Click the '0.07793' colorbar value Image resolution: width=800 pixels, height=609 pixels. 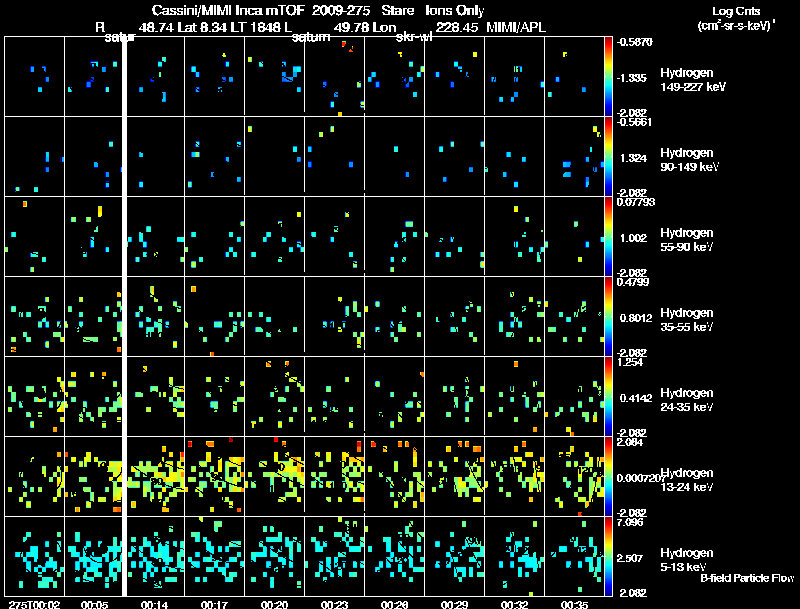(x=636, y=202)
